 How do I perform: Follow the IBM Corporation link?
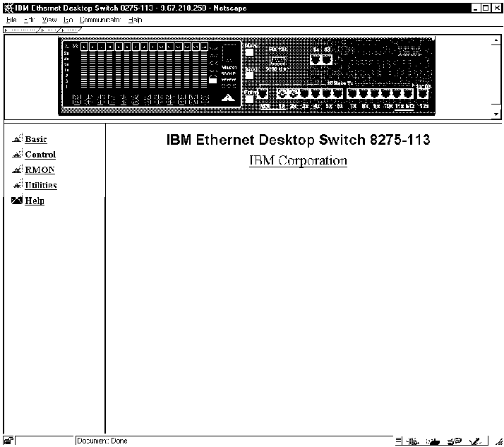point(298,161)
